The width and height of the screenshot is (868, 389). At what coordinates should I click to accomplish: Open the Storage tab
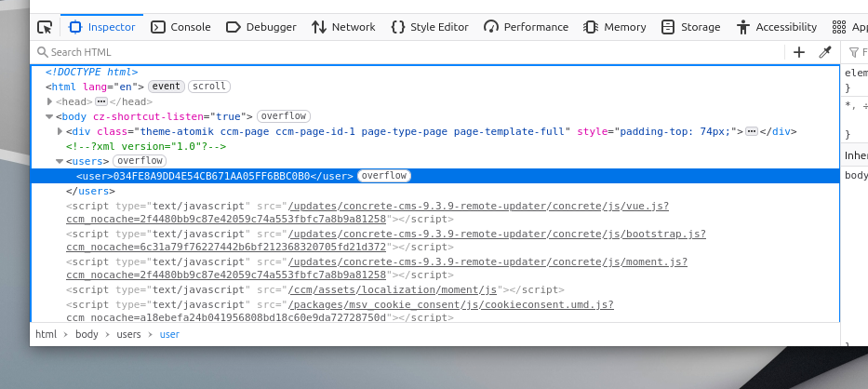(691, 27)
